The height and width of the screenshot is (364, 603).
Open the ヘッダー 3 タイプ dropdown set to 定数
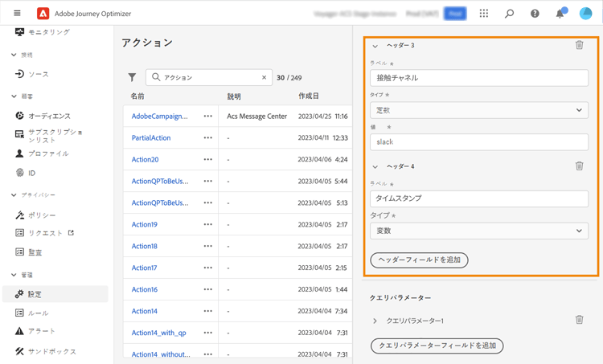pos(479,110)
